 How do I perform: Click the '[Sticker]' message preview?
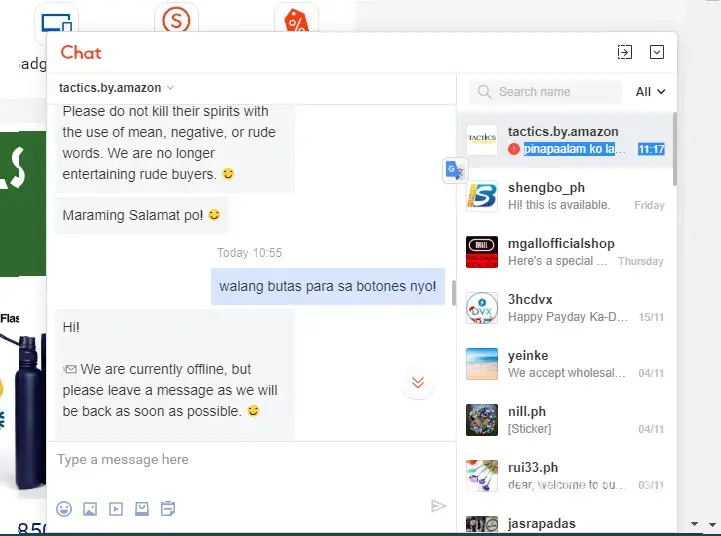click(x=529, y=429)
